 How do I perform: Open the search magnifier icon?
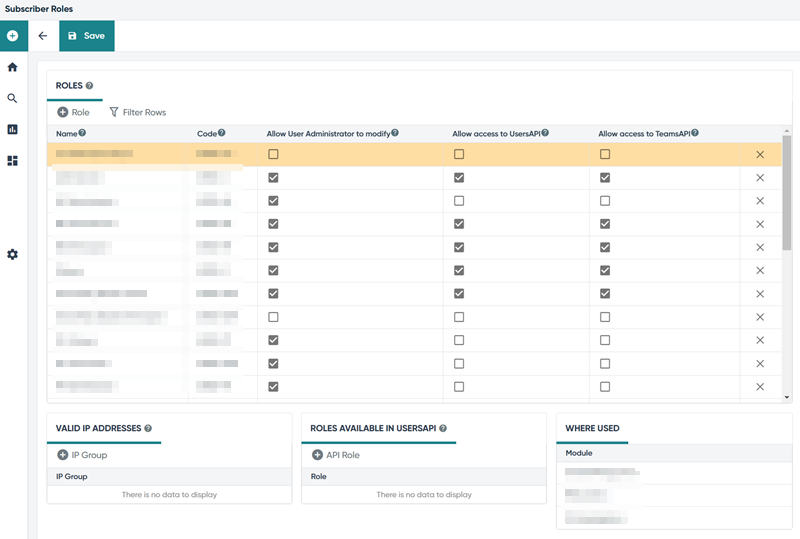point(13,98)
